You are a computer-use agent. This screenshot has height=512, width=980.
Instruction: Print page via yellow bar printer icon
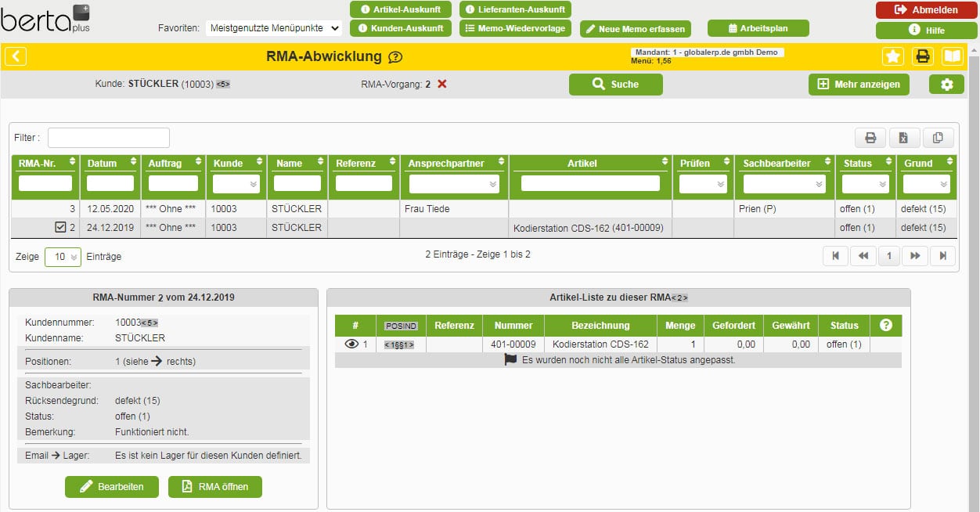(923, 56)
